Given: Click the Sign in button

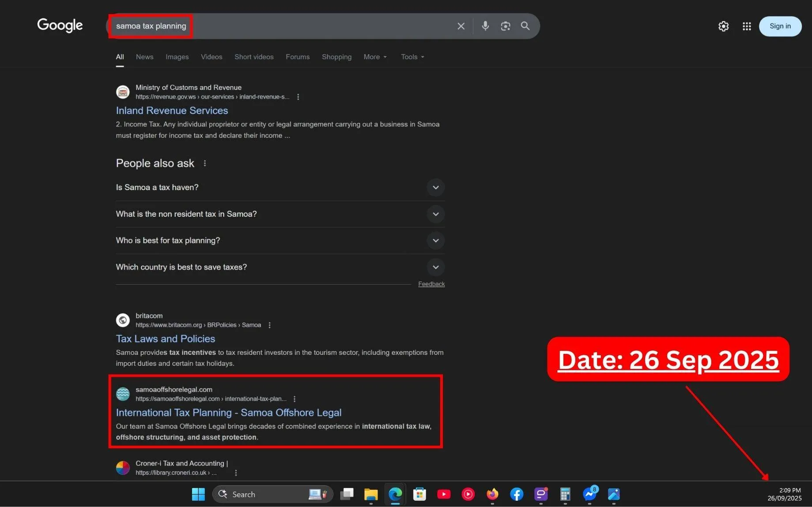Looking at the screenshot, I should click(x=780, y=26).
